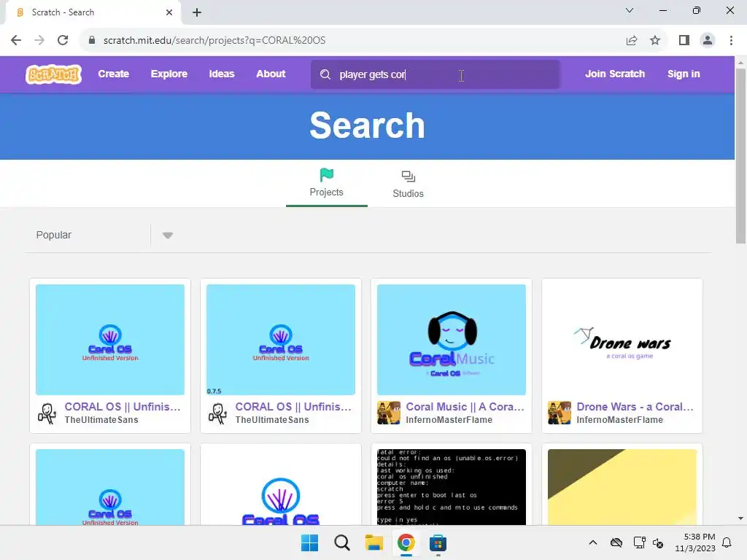Open Drone Wars - a Coral... project title

pos(635,407)
